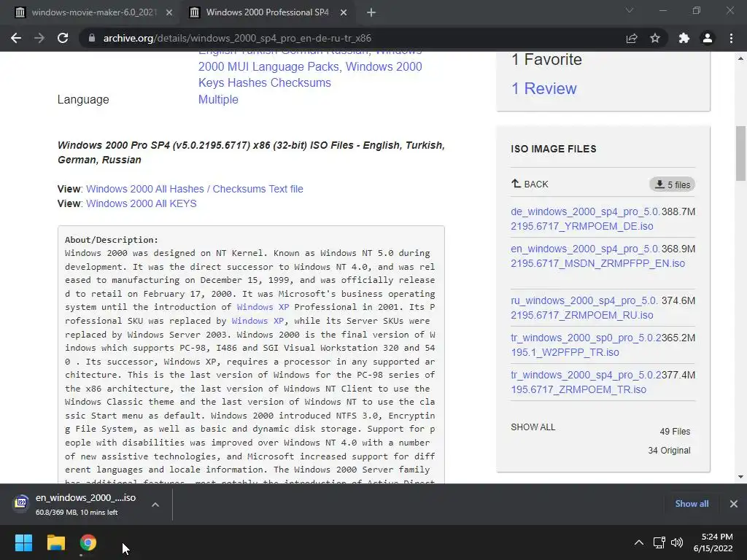Open the Chrome three-dot menu
Screen dimensions: 747x560
pos(731,38)
